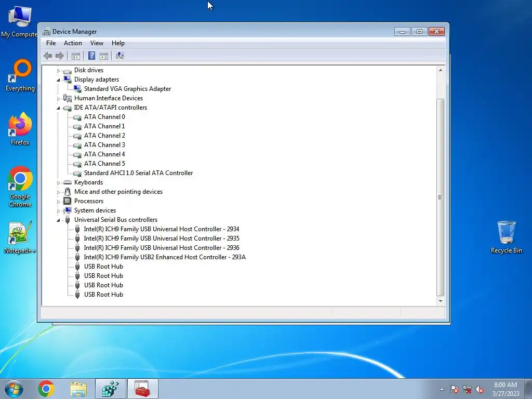Image resolution: width=532 pixels, height=399 pixels.
Task: Select ATA Channel 5
Action: point(104,164)
